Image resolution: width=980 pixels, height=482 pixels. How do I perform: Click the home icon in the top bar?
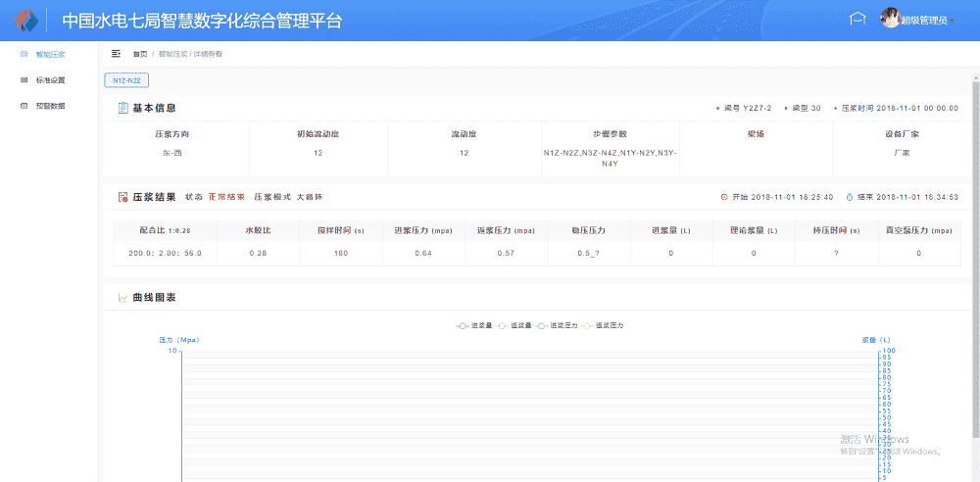click(x=857, y=20)
